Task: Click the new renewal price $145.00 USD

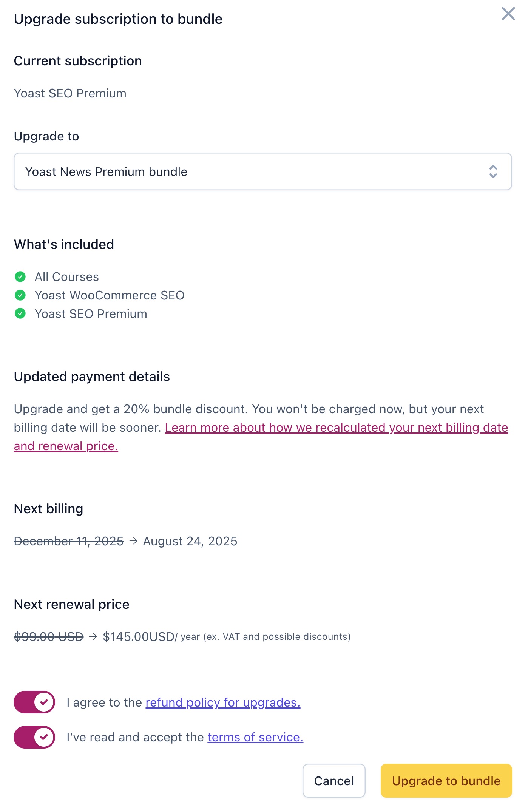Action: (x=139, y=636)
